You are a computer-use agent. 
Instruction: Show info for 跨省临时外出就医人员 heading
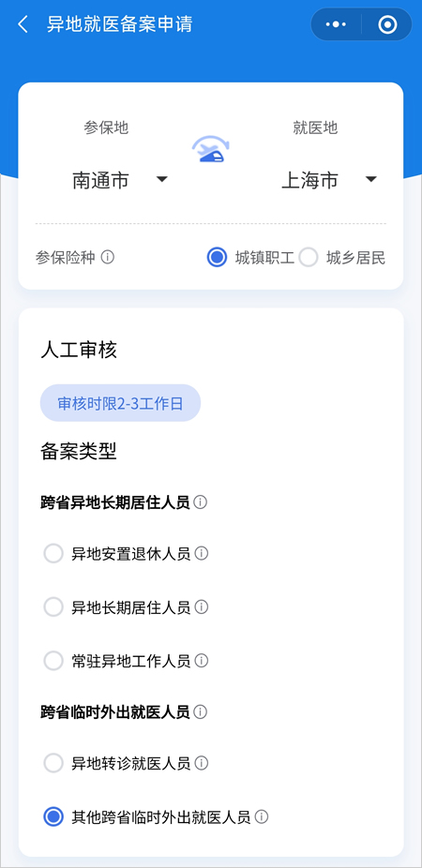coord(201,711)
